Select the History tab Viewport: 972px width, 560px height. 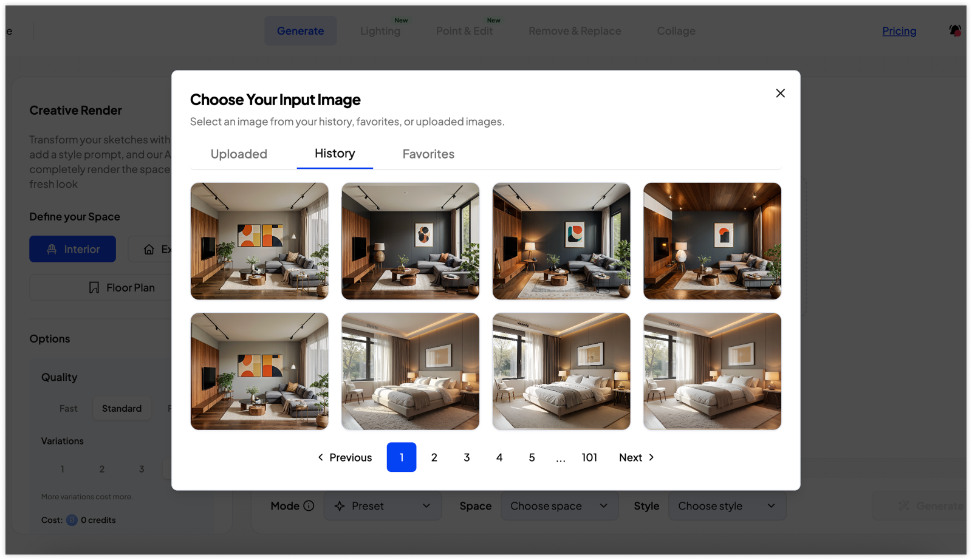335,154
